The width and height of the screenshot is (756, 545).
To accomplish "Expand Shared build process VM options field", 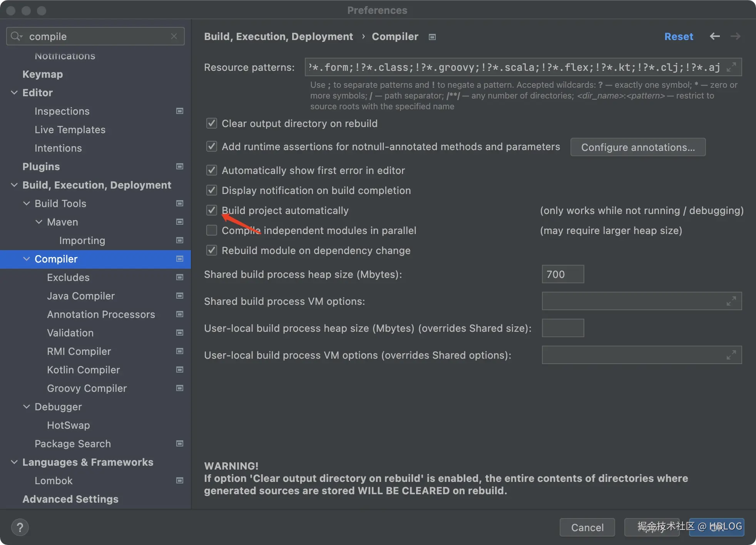I will (x=731, y=301).
